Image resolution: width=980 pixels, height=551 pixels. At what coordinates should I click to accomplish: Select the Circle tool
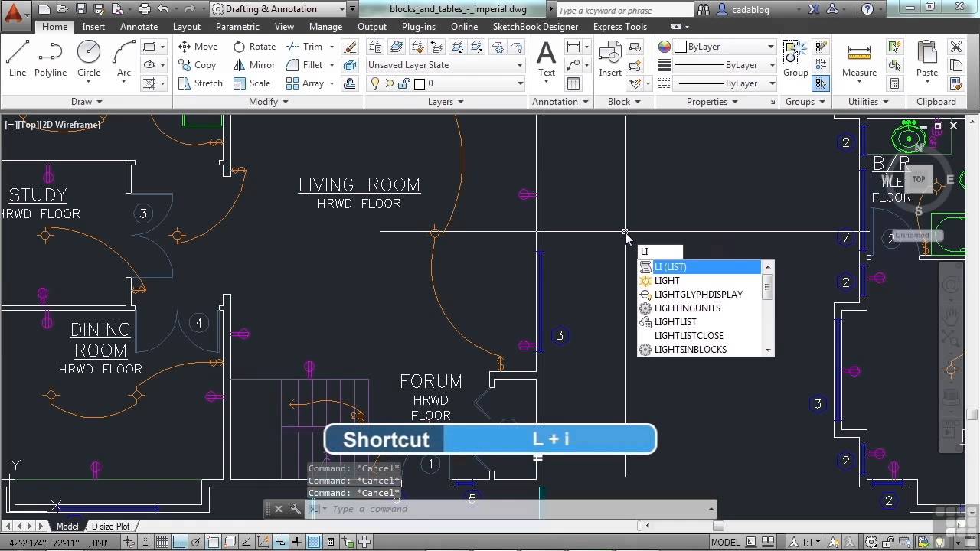(x=89, y=59)
